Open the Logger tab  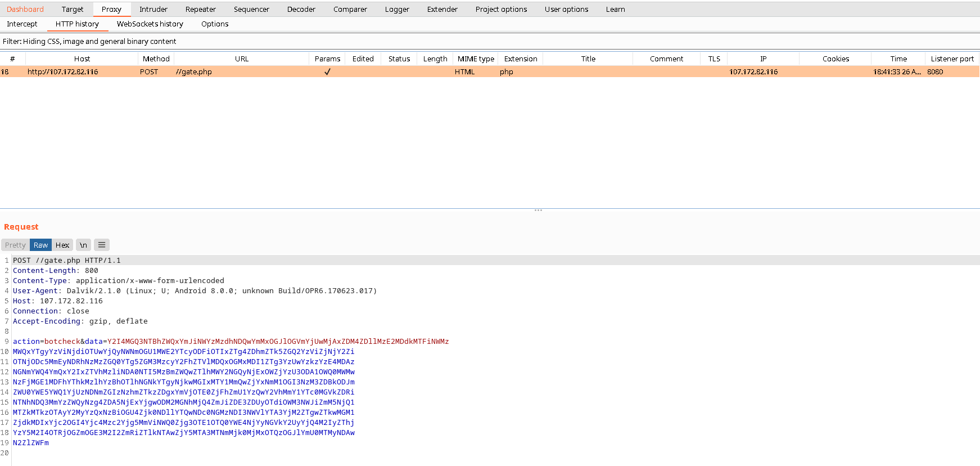click(397, 9)
